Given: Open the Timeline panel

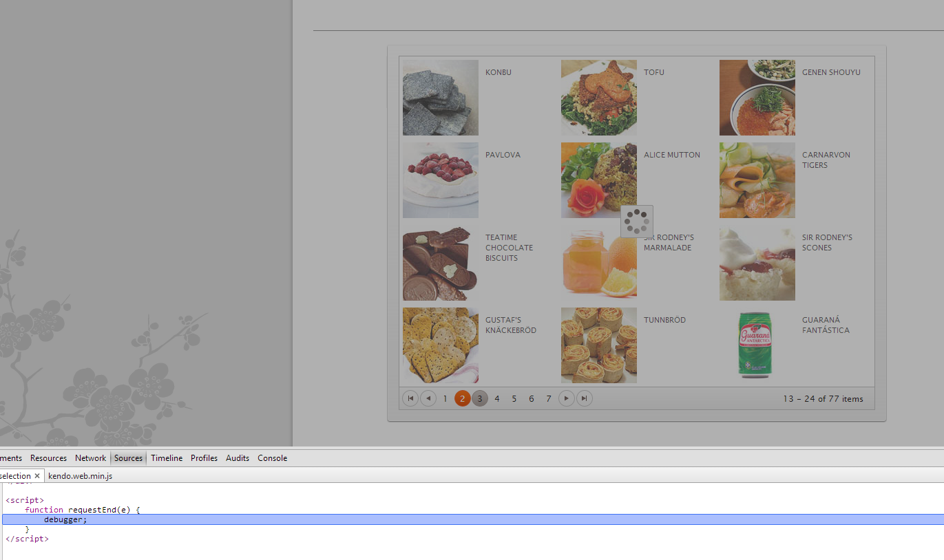Looking at the screenshot, I should [x=167, y=458].
